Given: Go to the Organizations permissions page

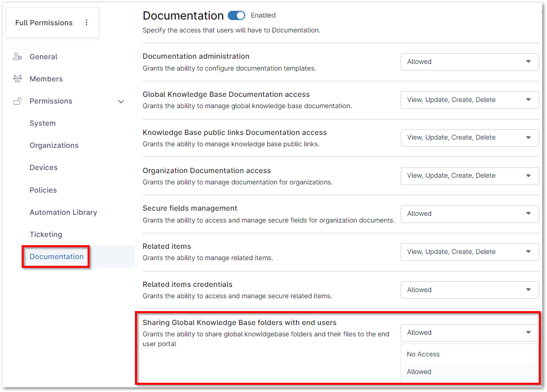Looking at the screenshot, I should 54,145.
